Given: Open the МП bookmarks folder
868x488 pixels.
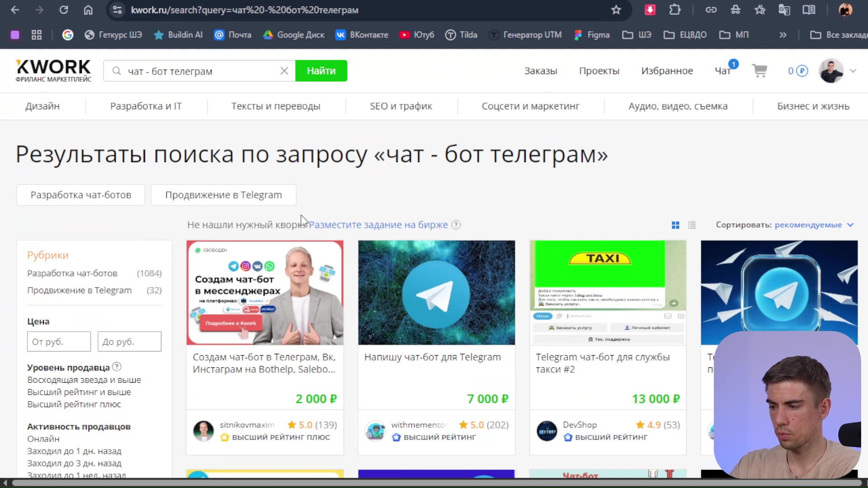Looking at the screenshot, I should (734, 35).
